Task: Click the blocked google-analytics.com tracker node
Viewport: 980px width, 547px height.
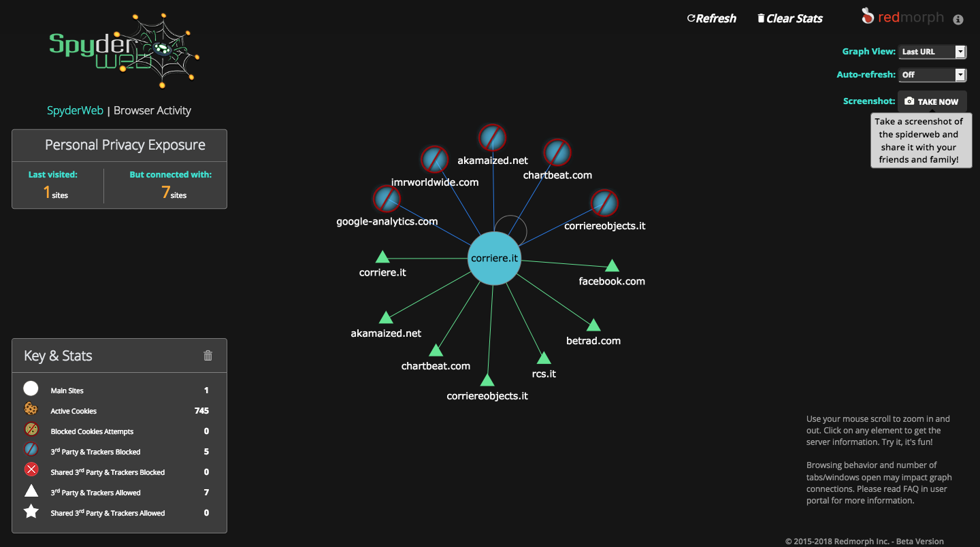Action: 387,199
